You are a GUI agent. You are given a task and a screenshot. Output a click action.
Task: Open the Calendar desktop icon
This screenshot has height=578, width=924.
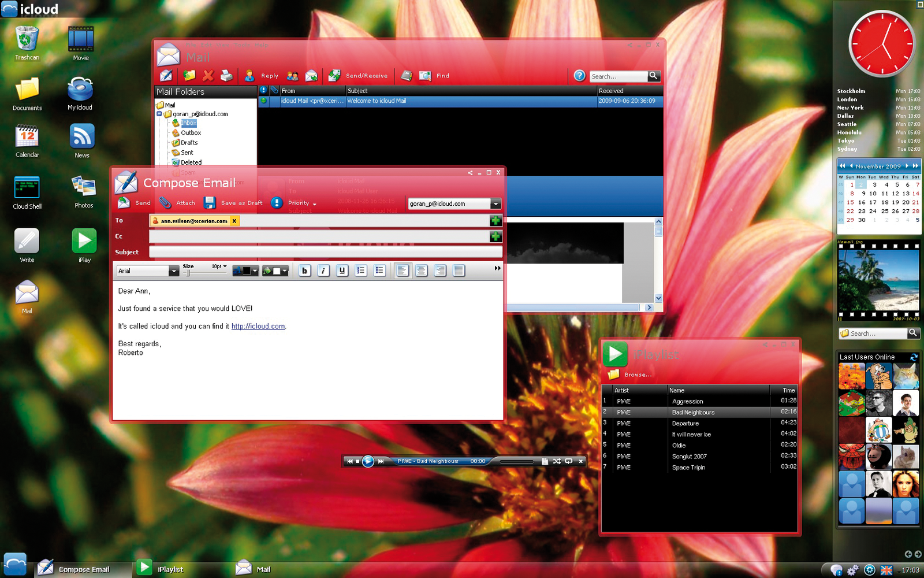tap(27, 141)
